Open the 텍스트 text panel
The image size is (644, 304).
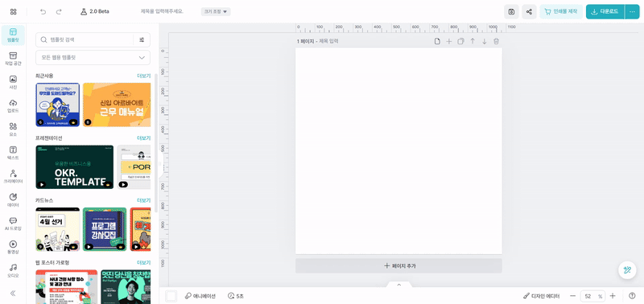[13, 153]
